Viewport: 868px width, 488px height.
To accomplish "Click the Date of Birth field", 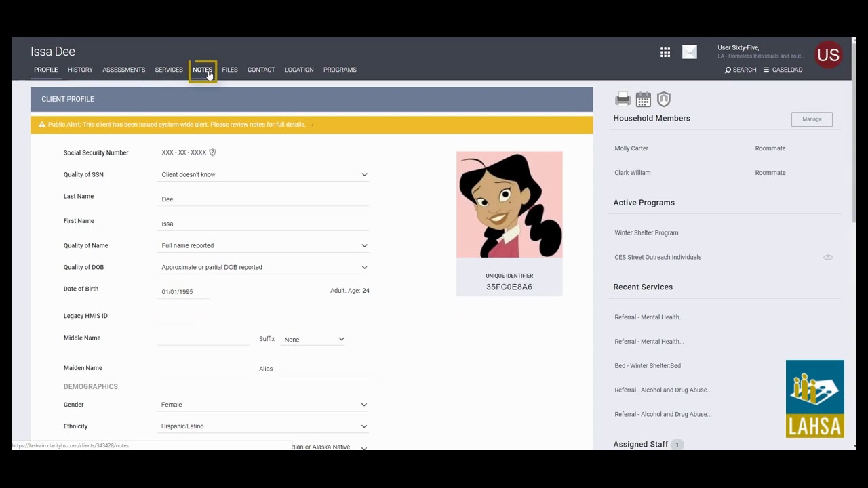I will point(183,292).
